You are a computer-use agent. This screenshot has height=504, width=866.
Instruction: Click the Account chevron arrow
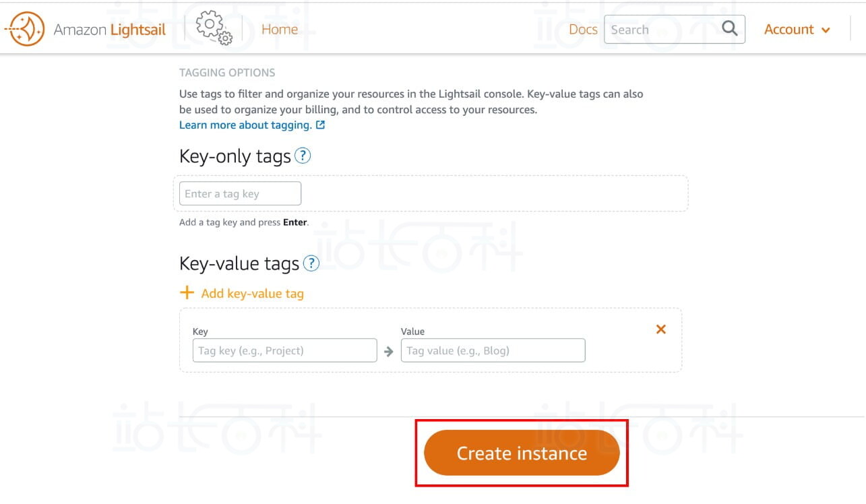pyautogui.click(x=826, y=30)
